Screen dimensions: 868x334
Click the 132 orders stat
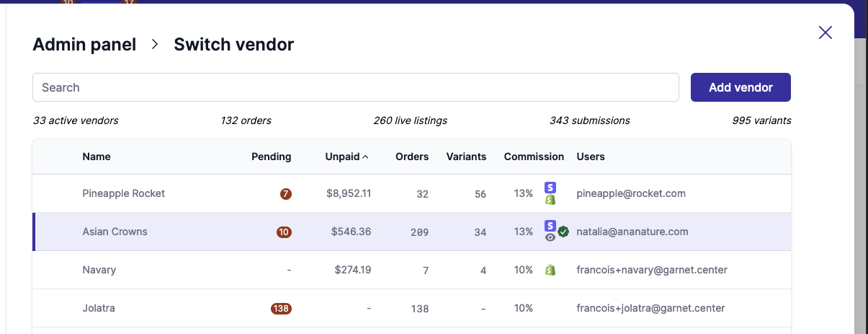click(246, 120)
